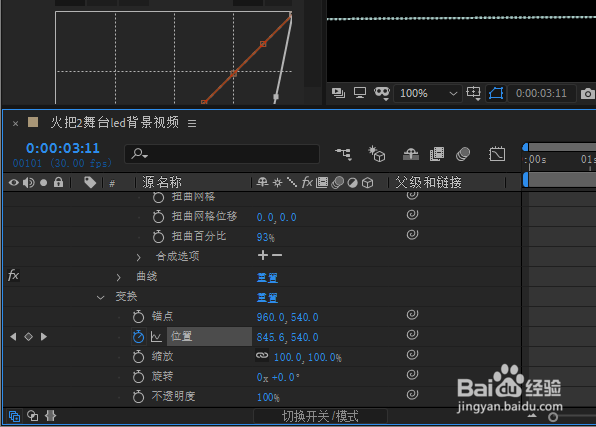This screenshot has width=596, height=427.
Task: Toggle stopwatch for 扭曲百分比 property
Action: (x=158, y=236)
